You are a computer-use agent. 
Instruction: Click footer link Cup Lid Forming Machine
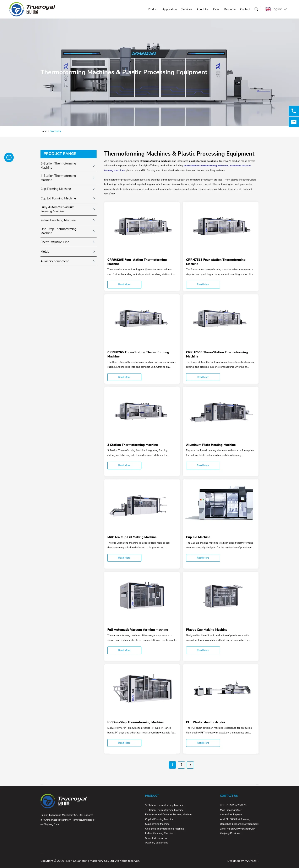pos(159,819)
